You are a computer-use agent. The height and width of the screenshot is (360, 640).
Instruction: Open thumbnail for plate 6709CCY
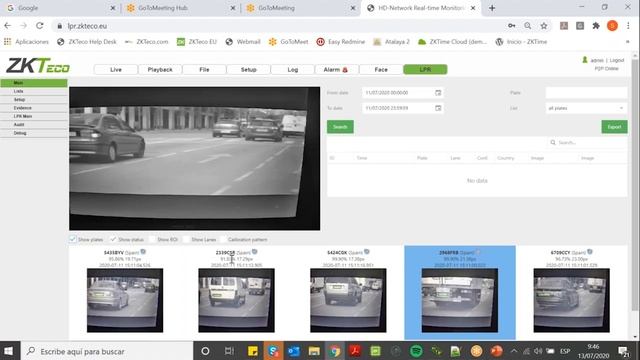click(571, 300)
